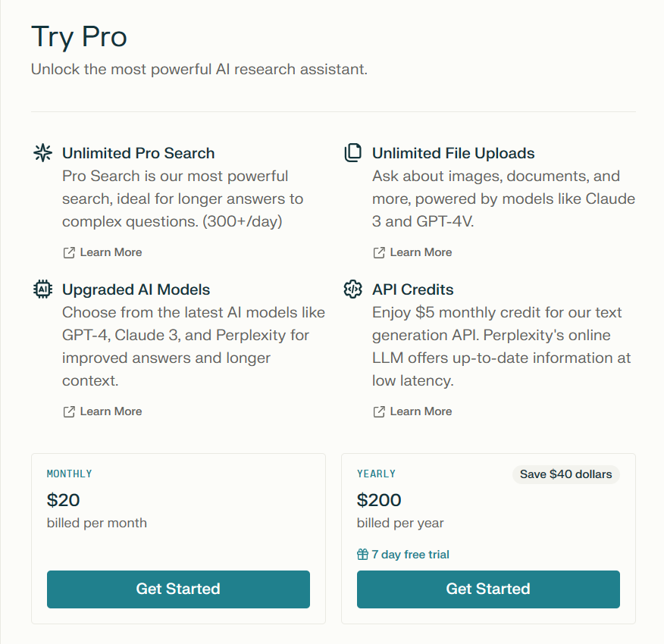Click the gift icon beside free trial
This screenshot has width=664, height=644.
tap(363, 555)
